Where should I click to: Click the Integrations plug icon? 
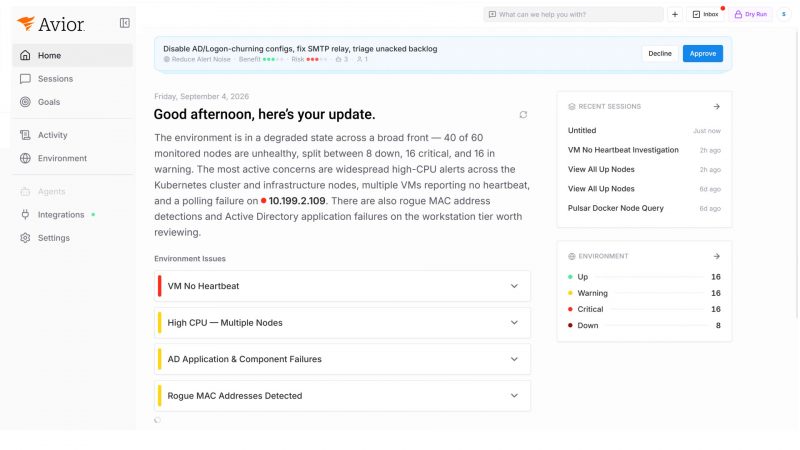tap(25, 215)
